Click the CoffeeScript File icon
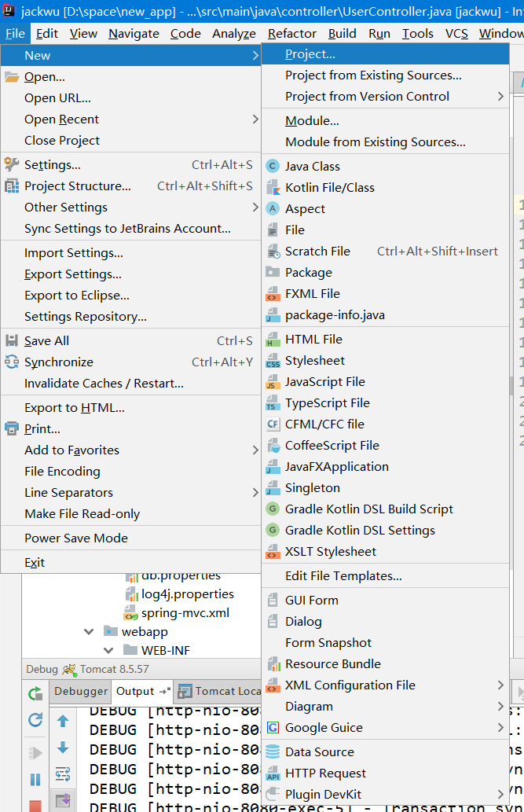This screenshot has height=812, width=524. (x=273, y=446)
